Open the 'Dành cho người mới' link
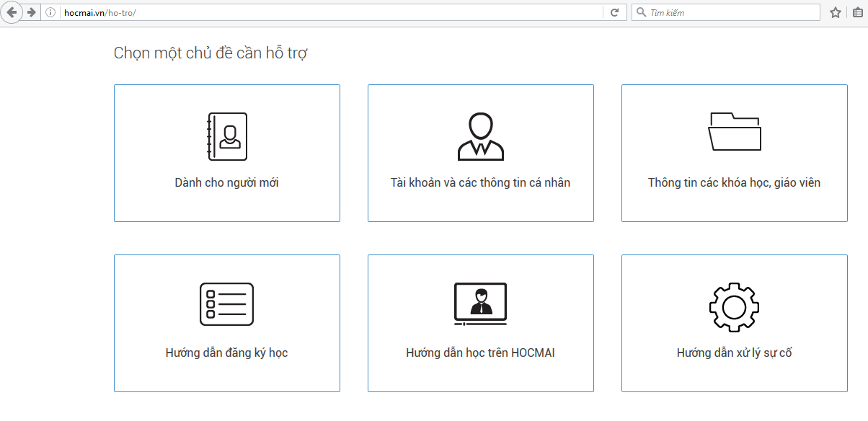 pyautogui.click(x=227, y=183)
